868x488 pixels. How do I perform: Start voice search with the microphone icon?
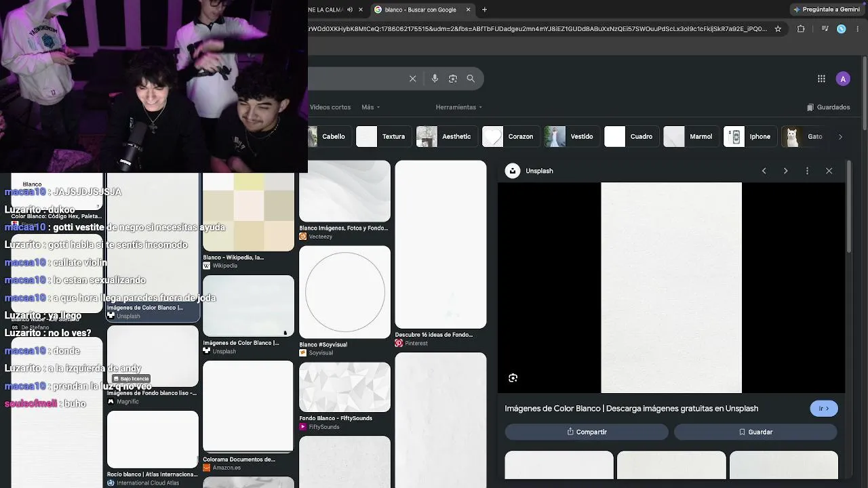[435, 79]
